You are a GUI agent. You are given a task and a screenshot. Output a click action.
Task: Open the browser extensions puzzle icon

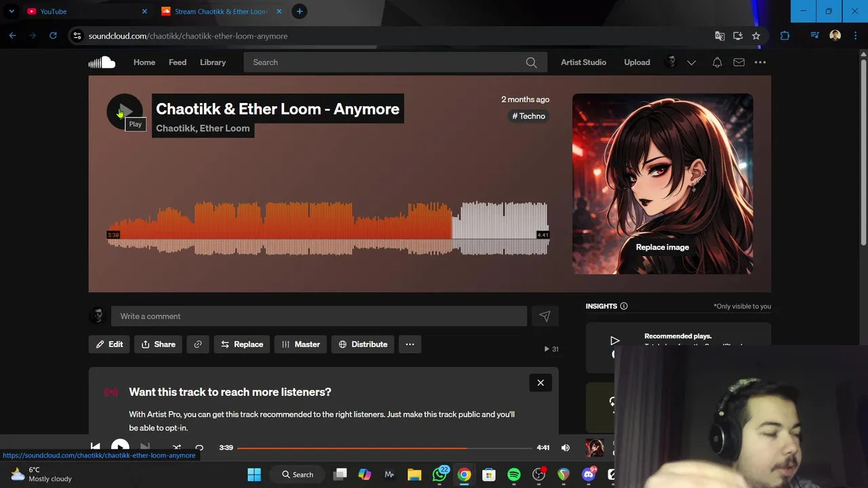coord(785,36)
